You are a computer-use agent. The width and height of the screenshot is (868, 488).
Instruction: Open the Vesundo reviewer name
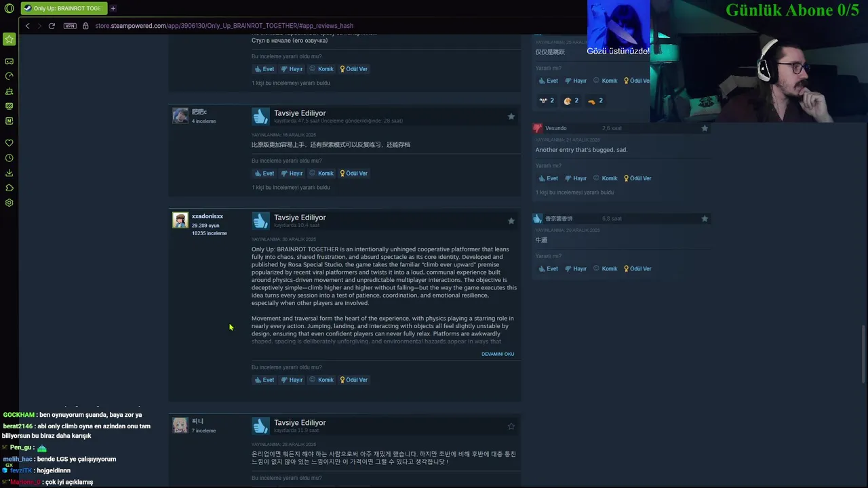click(556, 128)
